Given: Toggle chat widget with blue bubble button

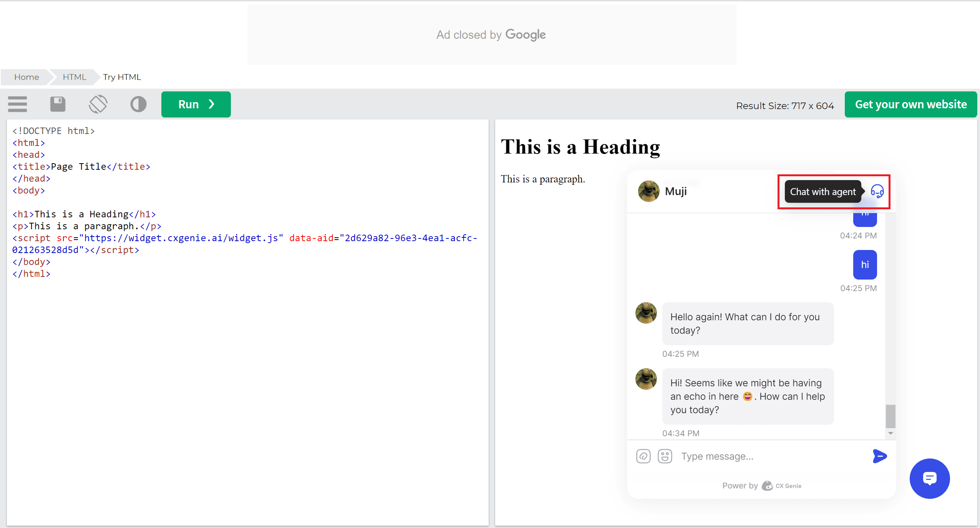Looking at the screenshot, I should point(930,478).
